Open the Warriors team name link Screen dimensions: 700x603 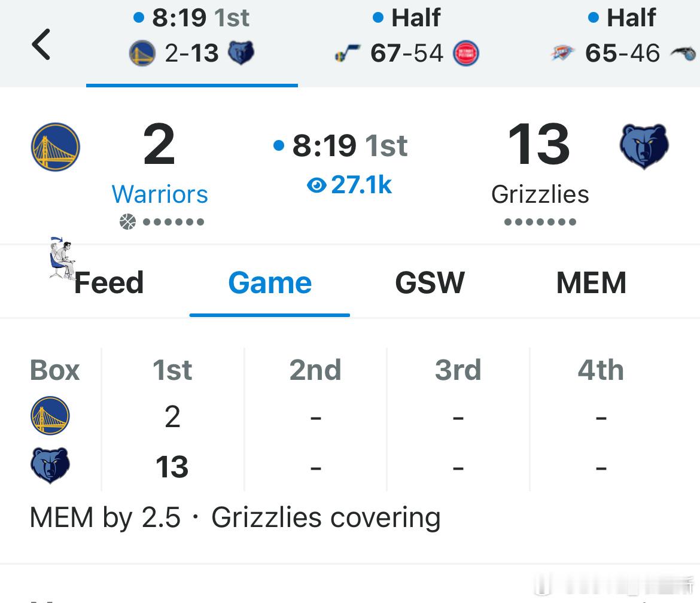160,194
